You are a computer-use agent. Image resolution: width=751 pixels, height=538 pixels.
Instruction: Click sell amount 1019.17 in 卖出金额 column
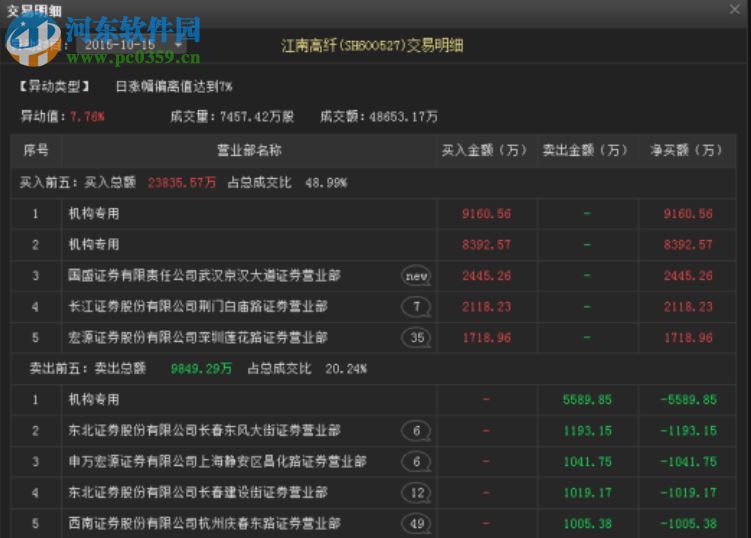pos(587,492)
